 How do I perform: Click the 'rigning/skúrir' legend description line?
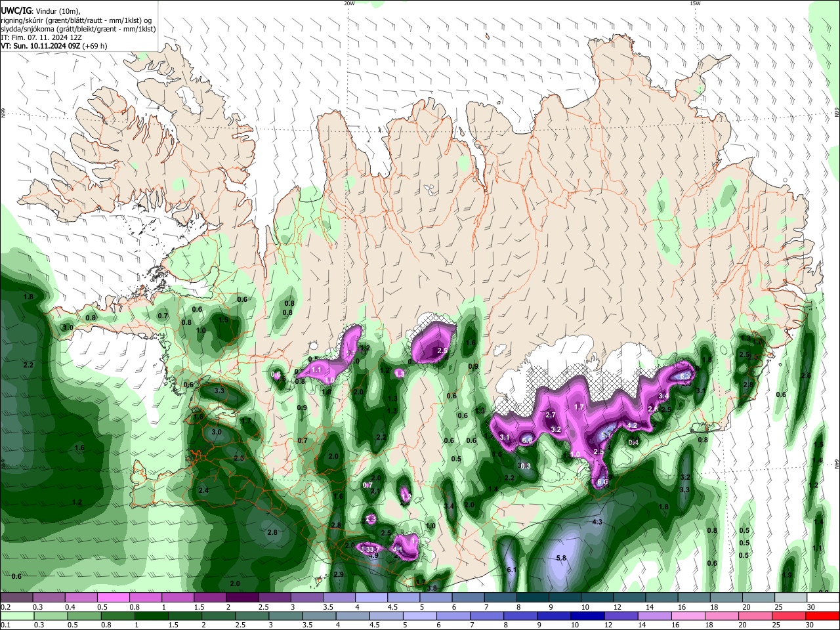(77, 20)
